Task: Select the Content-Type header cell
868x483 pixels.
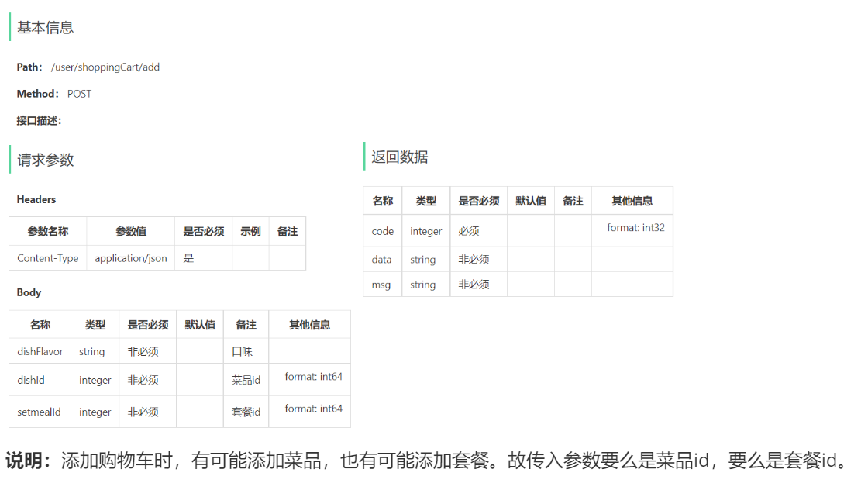Action: pyautogui.click(x=47, y=258)
